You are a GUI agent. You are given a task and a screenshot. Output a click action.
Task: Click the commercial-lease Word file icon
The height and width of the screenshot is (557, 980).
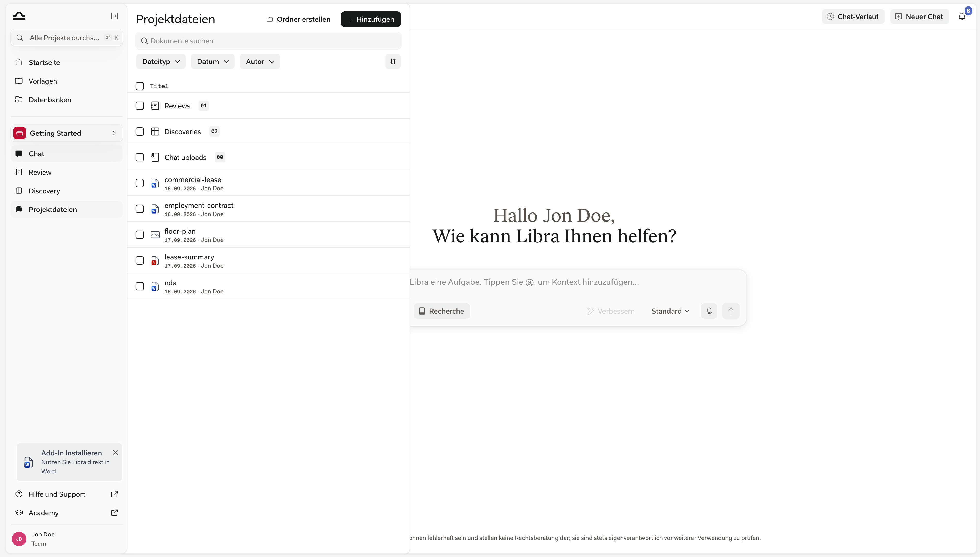[155, 183]
